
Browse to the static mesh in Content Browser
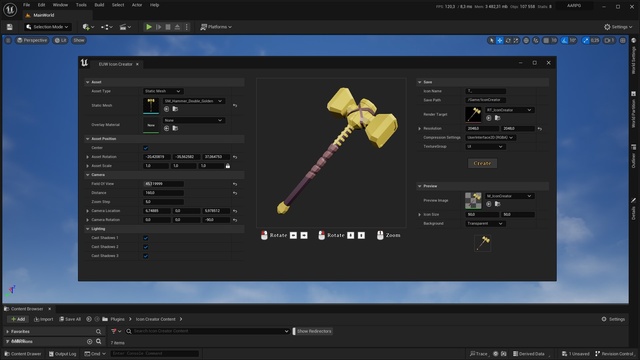tap(175, 109)
